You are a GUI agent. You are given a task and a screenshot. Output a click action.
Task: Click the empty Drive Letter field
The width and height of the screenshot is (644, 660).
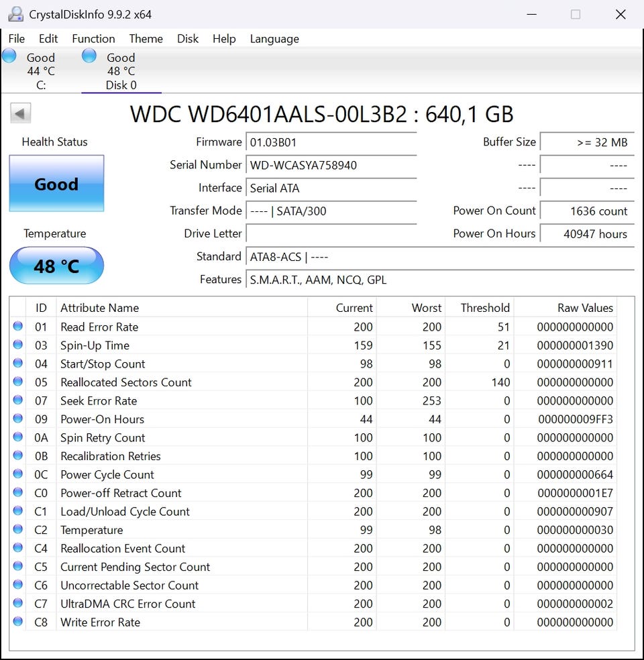(x=331, y=233)
